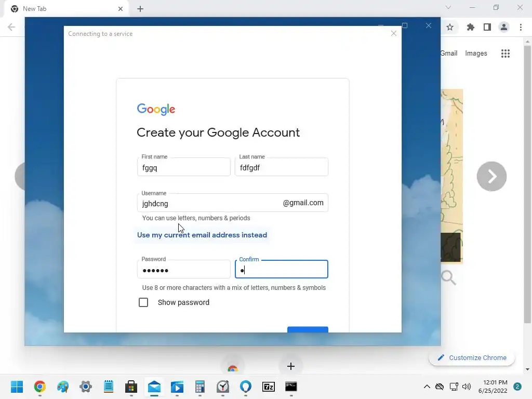This screenshot has height=399, width=532.
Task: Open the Paint app from the taskbar
Action: 63,387
